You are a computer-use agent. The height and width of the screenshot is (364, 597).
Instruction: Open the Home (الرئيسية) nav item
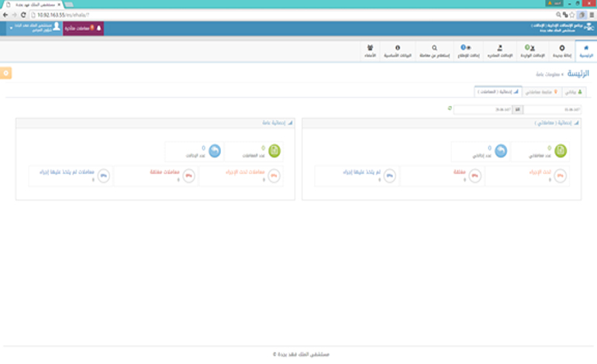tap(586, 51)
